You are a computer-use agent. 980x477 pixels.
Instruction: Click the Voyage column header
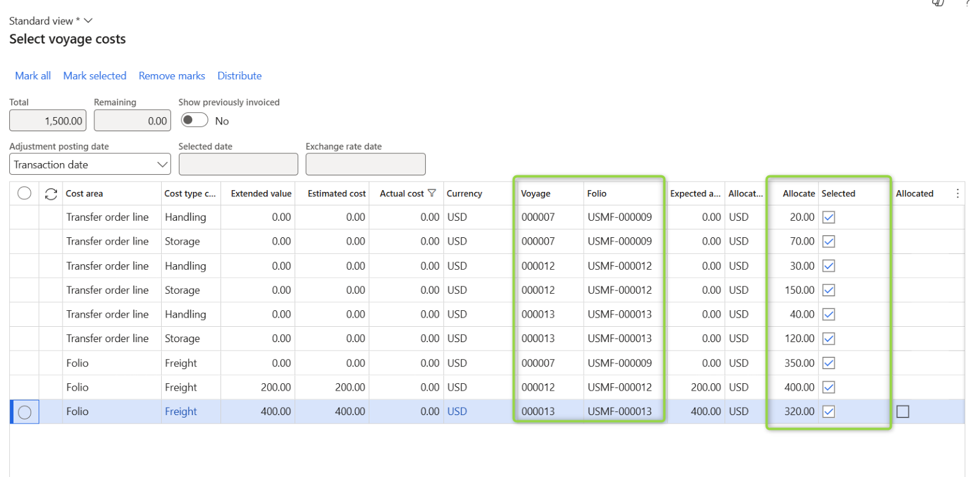[536, 194]
